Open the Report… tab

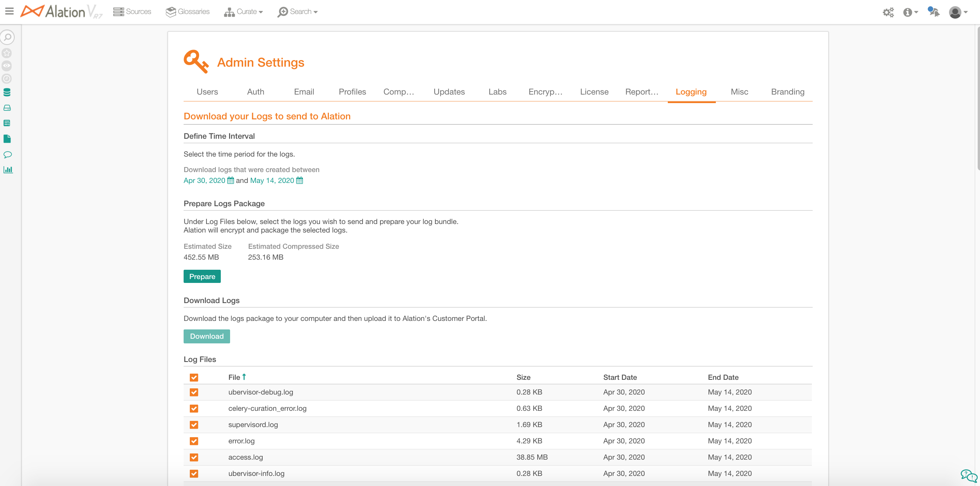(x=642, y=92)
